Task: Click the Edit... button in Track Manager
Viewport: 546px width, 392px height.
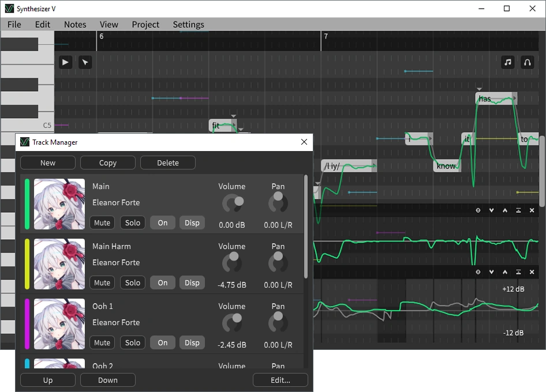Action: point(280,380)
